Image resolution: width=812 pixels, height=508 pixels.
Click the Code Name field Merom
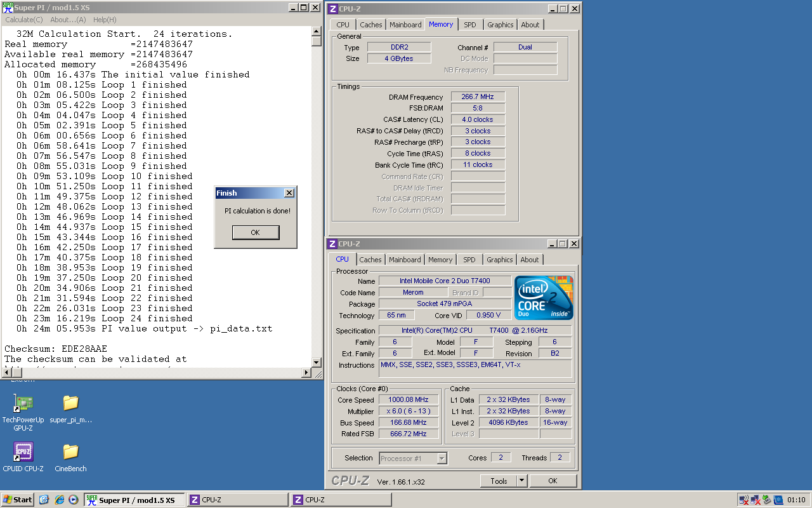[x=413, y=293]
